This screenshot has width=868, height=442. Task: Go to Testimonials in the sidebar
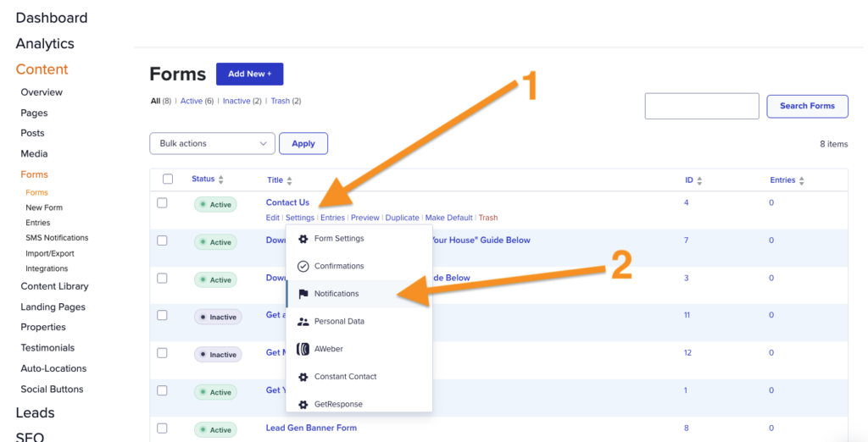click(x=47, y=348)
